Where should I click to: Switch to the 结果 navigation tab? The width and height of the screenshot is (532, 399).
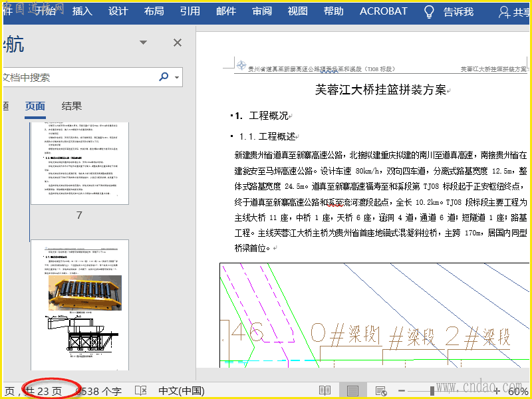[72, 106]
